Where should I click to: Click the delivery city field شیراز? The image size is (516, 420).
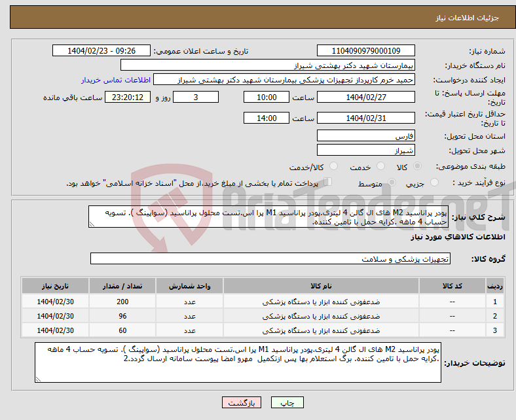pyautogui.click(x=365, y=150)
